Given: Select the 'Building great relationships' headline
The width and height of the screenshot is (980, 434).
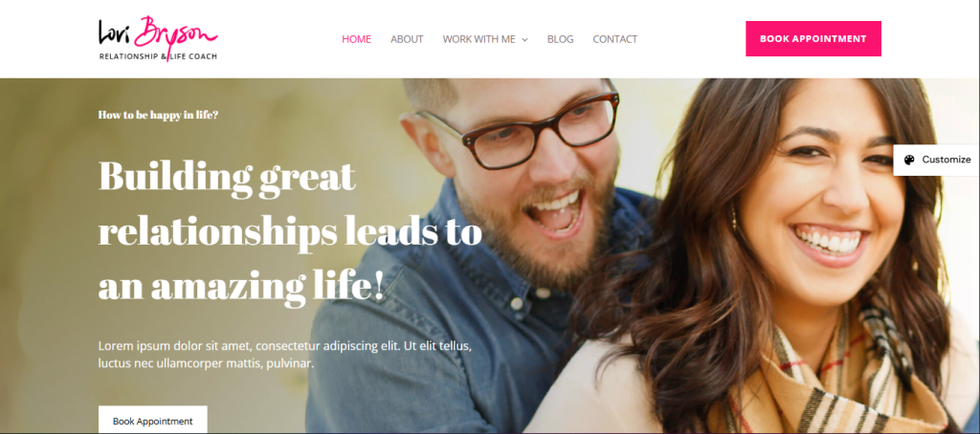Looking at the screenshot, I should pos(290,231).
